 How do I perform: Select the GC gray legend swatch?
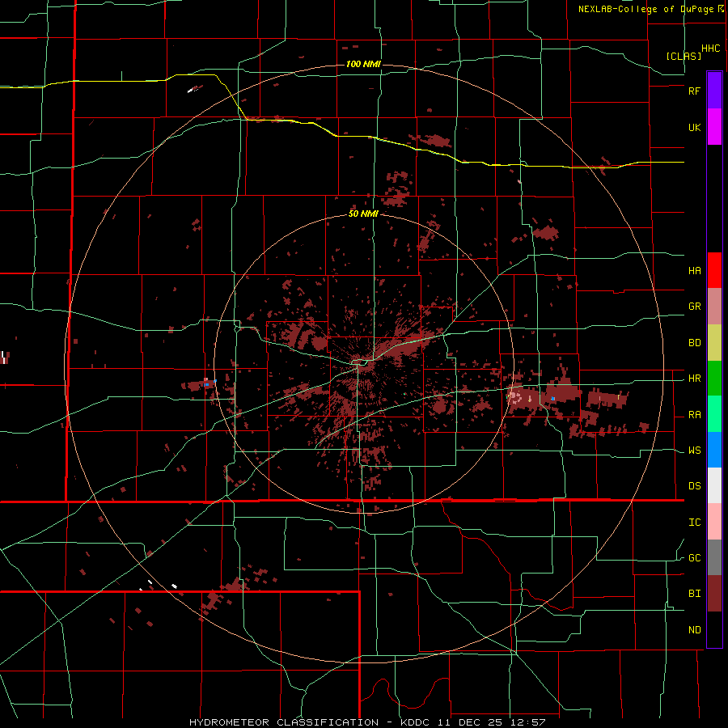point(714,557)
